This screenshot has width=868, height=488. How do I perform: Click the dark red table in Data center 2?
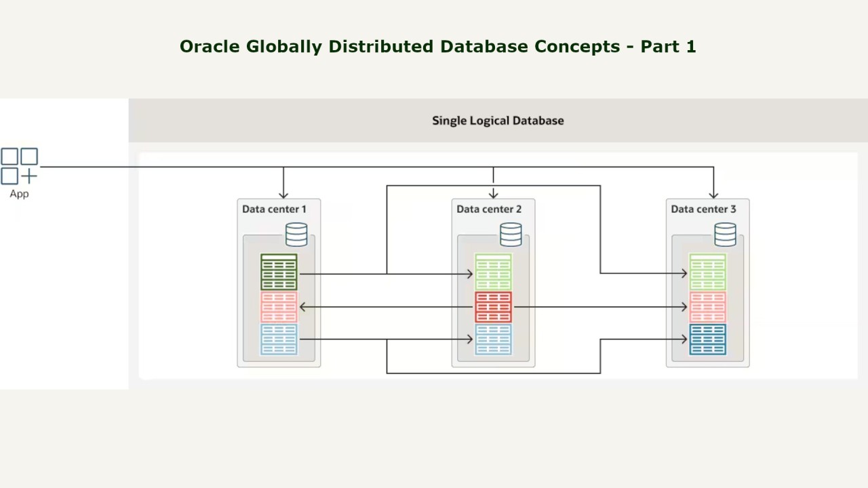493,307
